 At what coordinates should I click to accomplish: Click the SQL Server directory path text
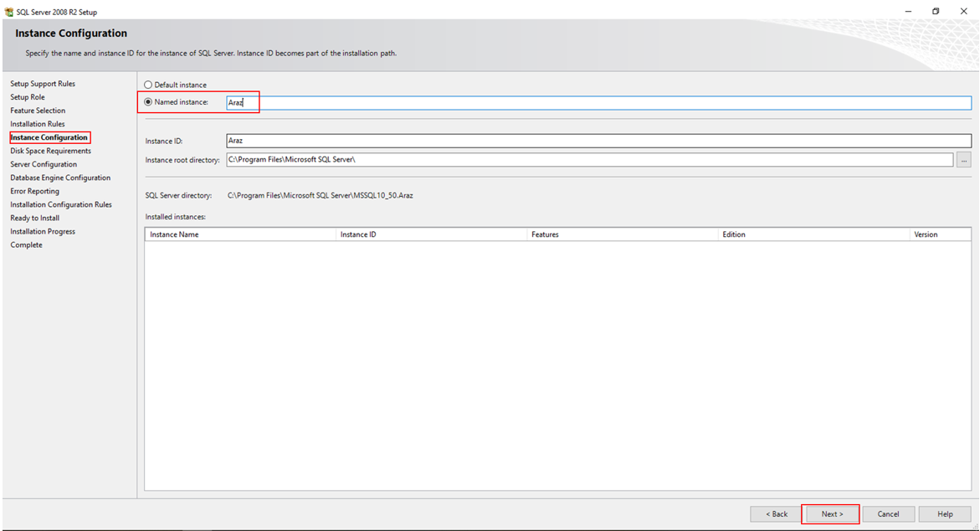[320, 196]
